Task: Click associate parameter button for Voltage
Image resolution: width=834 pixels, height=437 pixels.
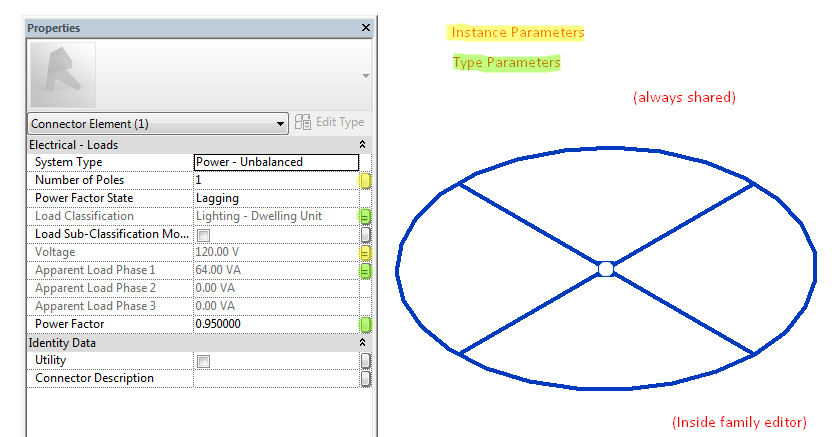Action: point(365,253)
